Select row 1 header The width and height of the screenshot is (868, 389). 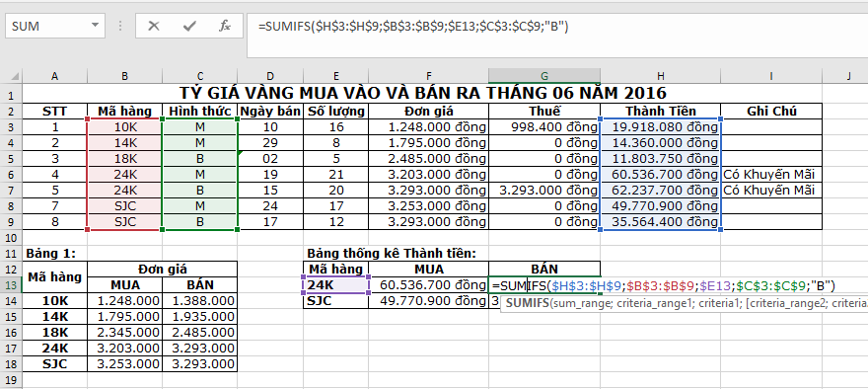[11, 93]
